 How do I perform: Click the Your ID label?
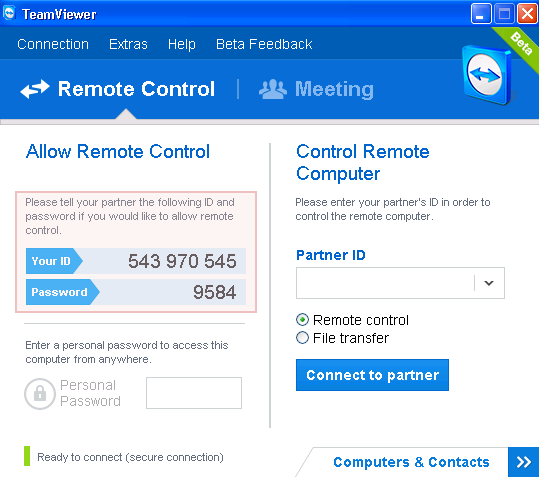(54, 261)
